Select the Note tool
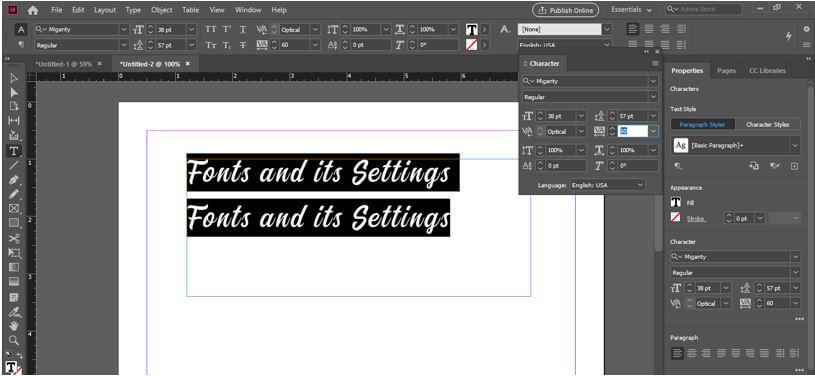The width and height of the screenshot is (815, 376). (x=14, y=297)
